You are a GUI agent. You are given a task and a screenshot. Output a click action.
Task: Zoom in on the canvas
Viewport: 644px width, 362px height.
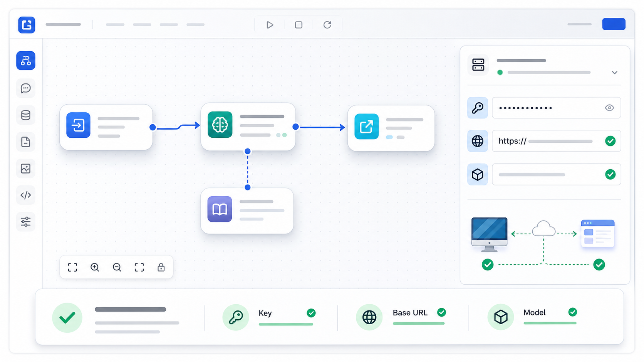pyautogui.click(x=95, y=267)
